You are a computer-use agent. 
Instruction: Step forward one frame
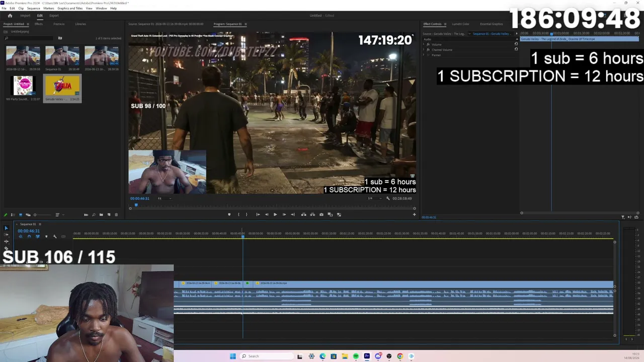tap(284, 215)
